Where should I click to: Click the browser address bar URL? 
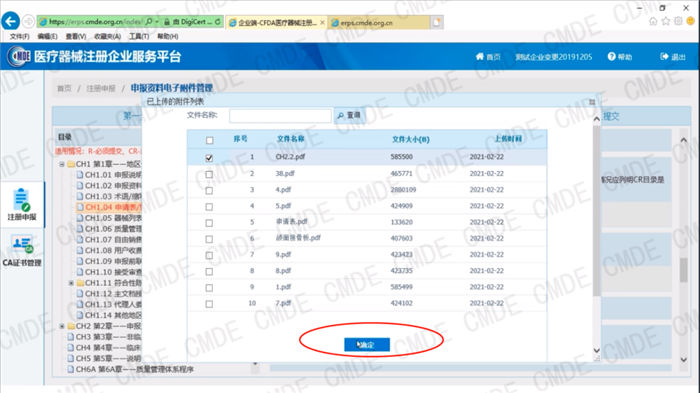click(x=95, y=21)
